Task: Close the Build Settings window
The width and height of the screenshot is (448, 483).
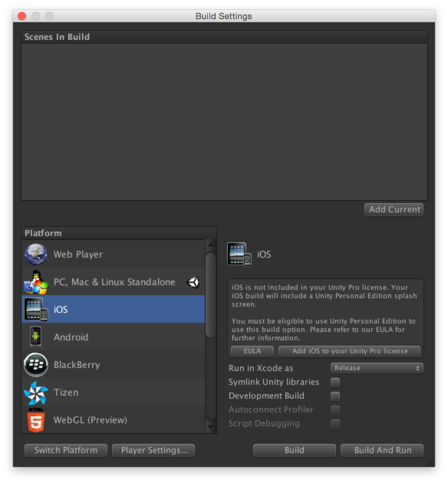Action: point(22,16)
